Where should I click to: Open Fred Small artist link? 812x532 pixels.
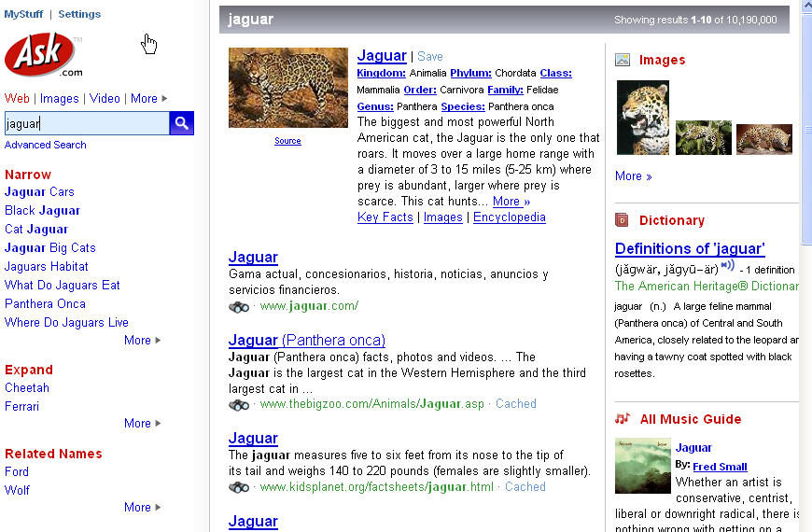point(720,467)
